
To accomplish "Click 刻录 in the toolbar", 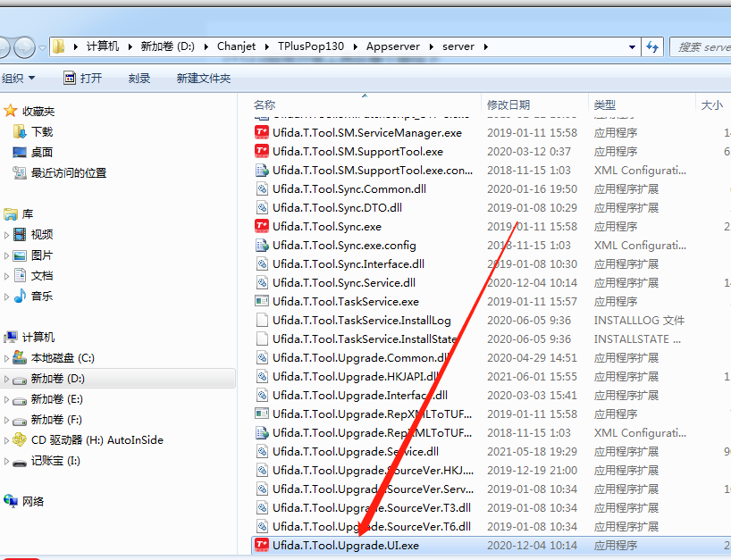I will 139,78.
